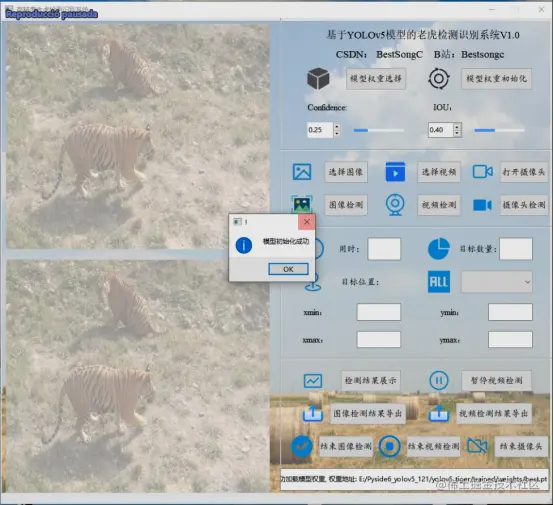Click the ymin value field
The width and height of the screenshot is (554, 505).
510,312
